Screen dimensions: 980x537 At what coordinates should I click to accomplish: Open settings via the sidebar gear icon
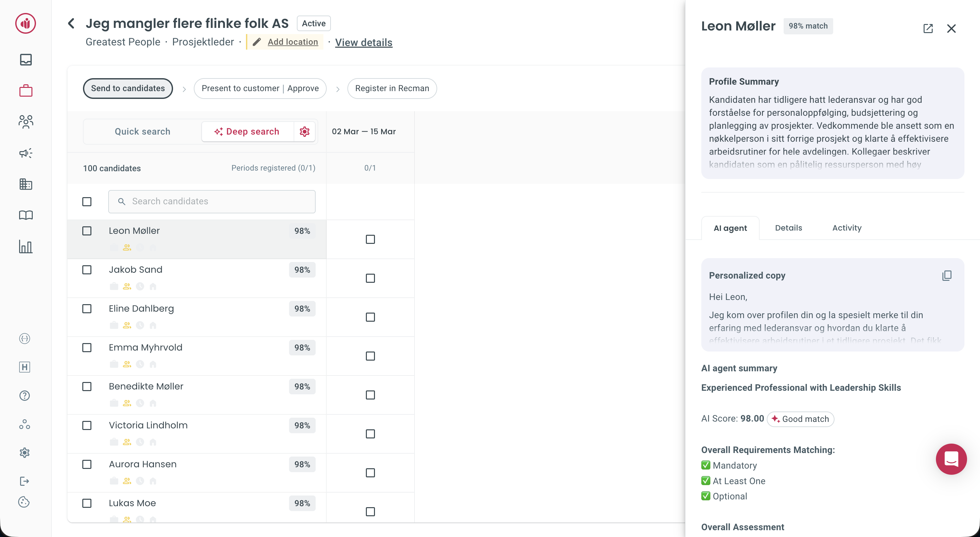tap(24, 452)
